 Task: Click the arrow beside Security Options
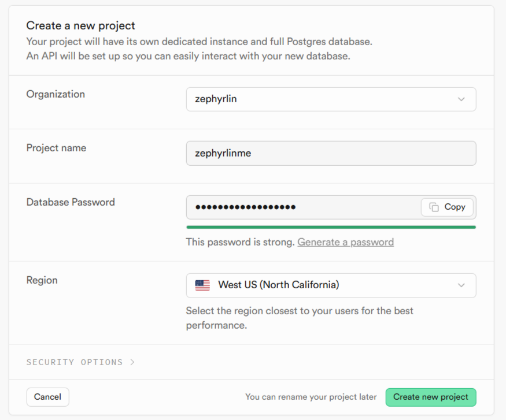click(x=132, y=362)
